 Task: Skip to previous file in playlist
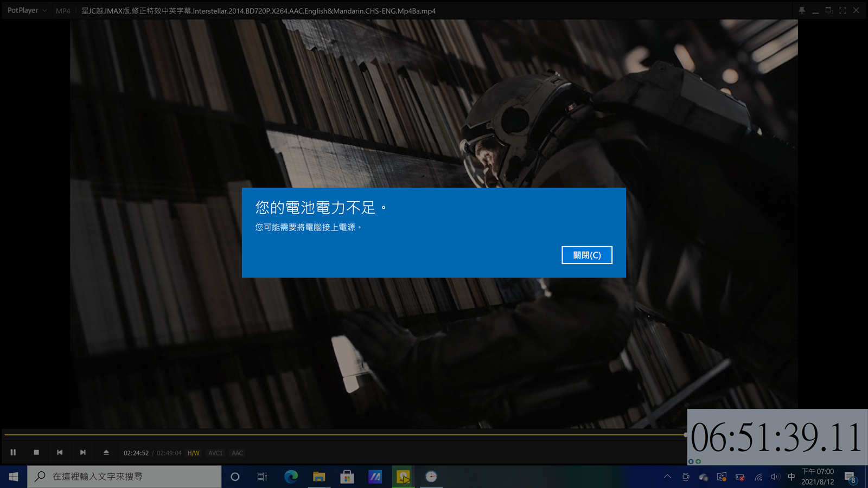60,452
